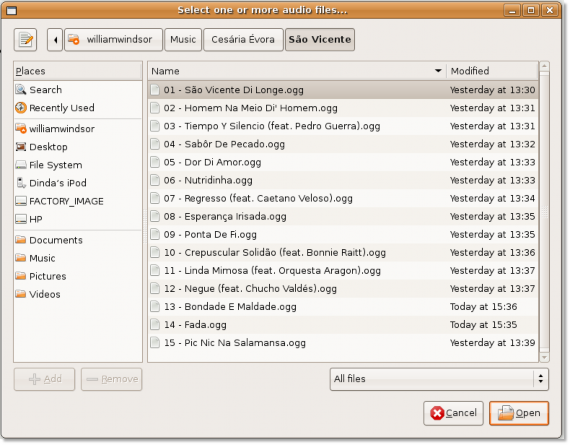
Task: Toggle the type-a-file-name pencil button
Action: [25, 39]
